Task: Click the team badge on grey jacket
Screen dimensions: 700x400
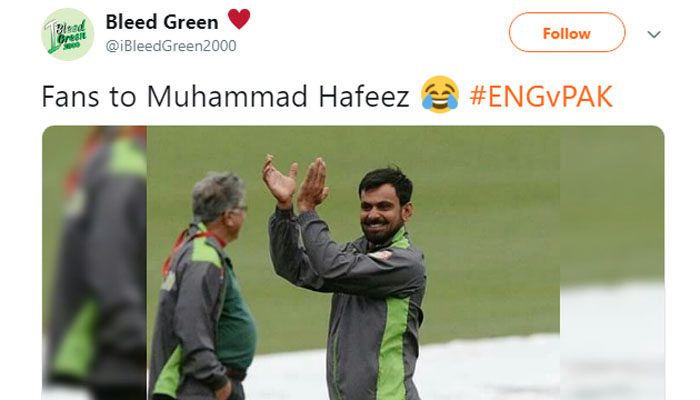Action: click(x=380, y=255)
